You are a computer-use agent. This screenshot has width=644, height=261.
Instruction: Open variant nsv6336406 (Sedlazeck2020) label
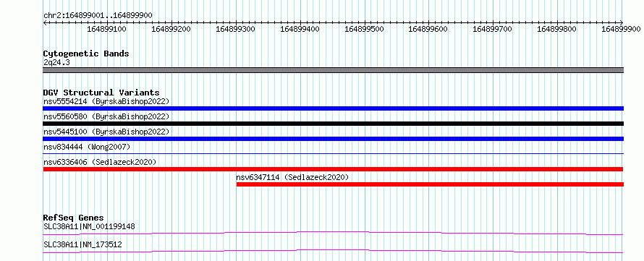(x=100, y=162)
